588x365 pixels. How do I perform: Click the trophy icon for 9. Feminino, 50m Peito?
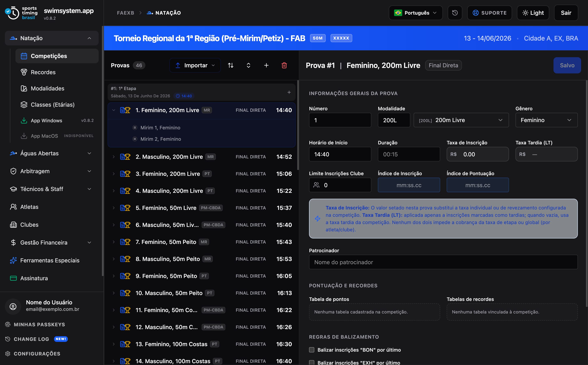click(x=128, y=276)
